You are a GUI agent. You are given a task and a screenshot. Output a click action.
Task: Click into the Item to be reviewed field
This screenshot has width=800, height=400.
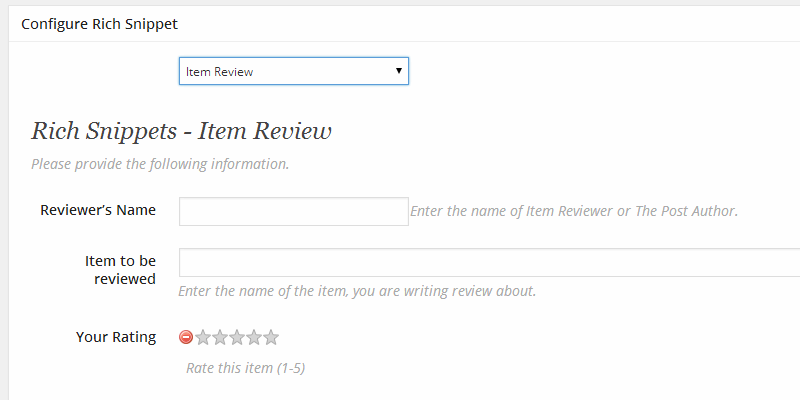tap(489, 262)
